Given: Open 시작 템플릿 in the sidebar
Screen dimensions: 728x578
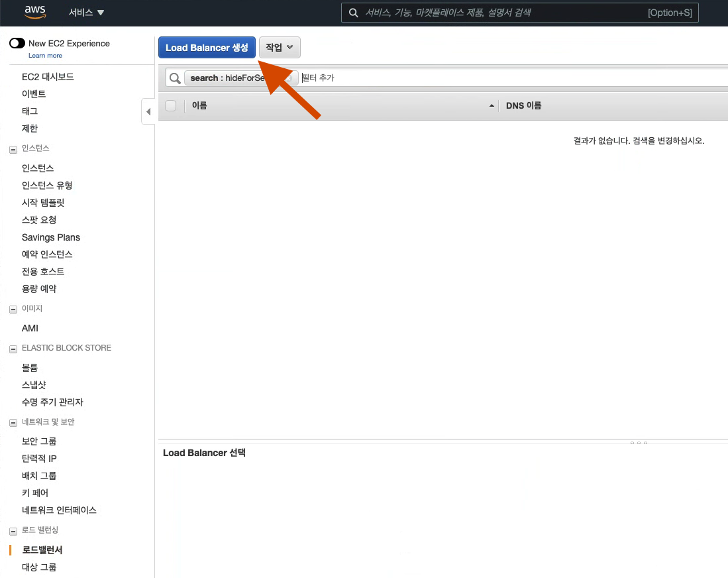Looking at the screenshot, I should [x=42, y=203].
